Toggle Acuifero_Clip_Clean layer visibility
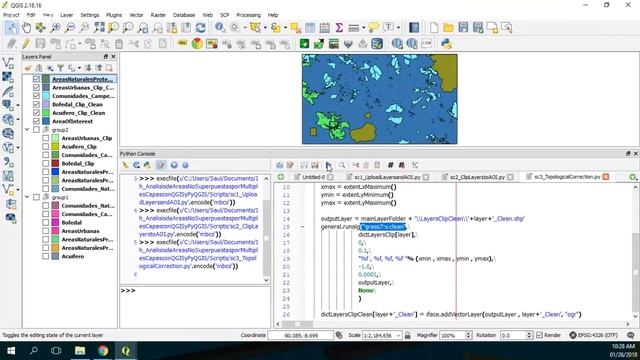The image size is (640, 360). (x=36, y=113)
